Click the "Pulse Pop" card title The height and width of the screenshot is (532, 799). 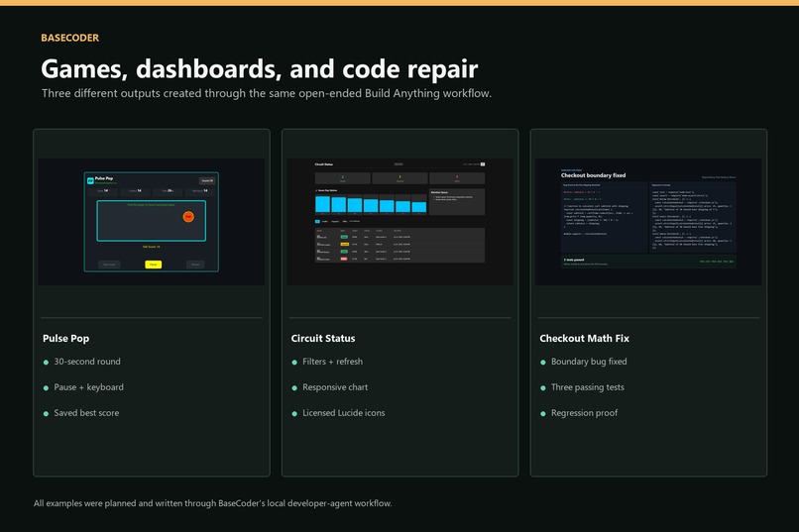tap(65, 339)
